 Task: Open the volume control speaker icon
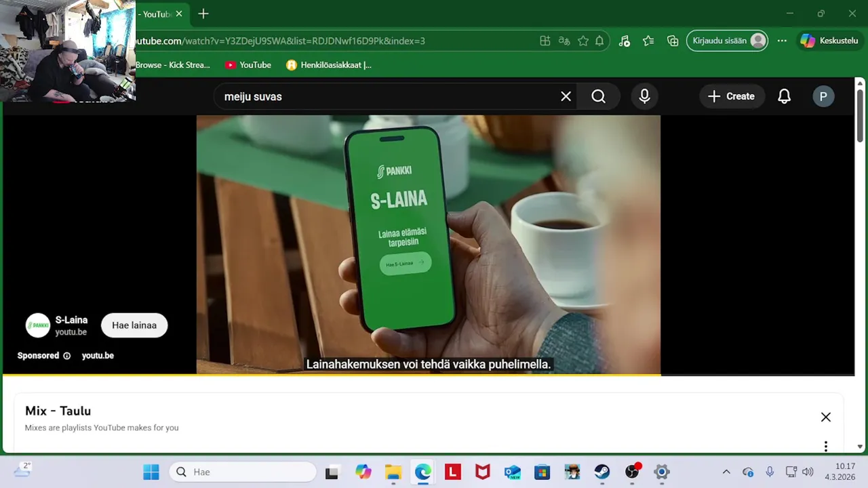click(x=807, y=472)
